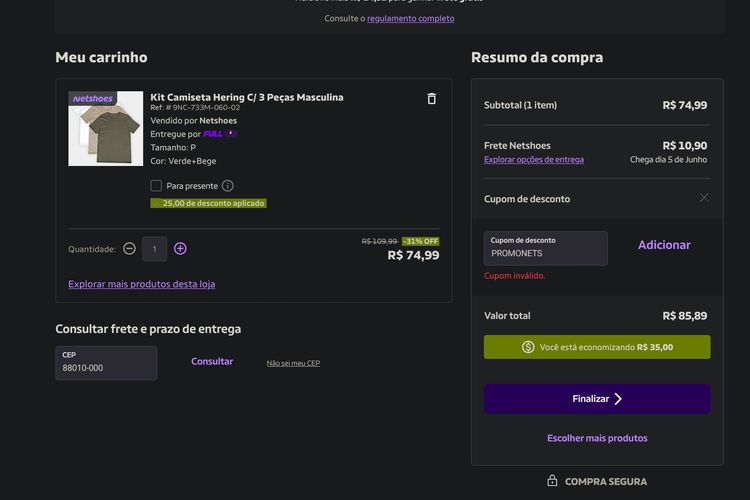Screen dimensions: 750x500
Task: Click the -31% OFF discount badge
Action: 420,241
